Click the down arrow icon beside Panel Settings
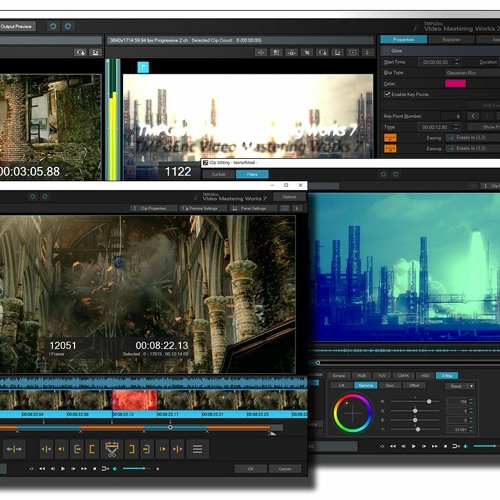 coord(297,208)
